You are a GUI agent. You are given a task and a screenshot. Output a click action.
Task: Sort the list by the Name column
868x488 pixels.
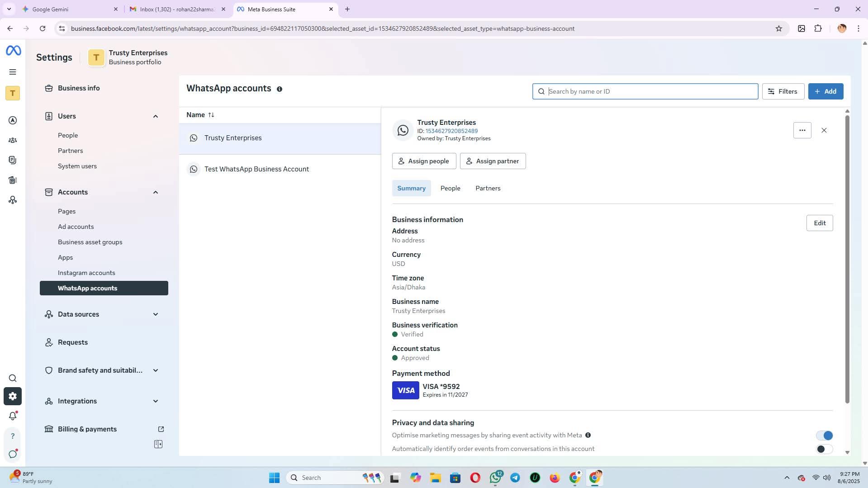pos(200,115)
